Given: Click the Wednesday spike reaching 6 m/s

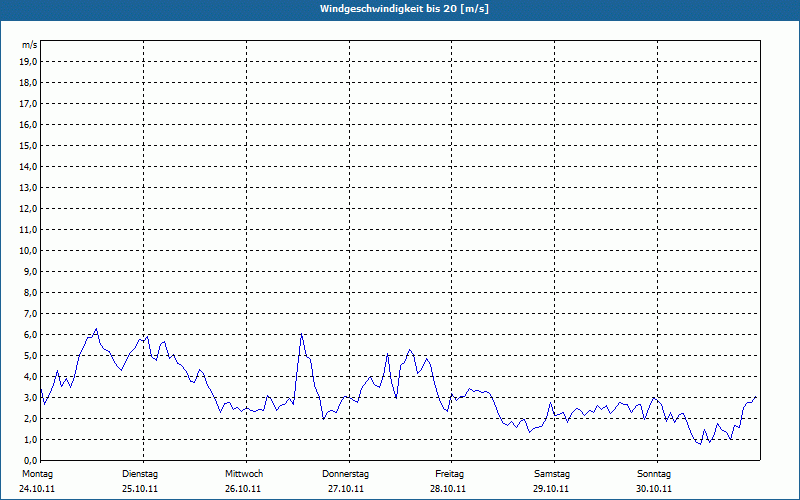Looking at the screenshot, I should (302, 334).
